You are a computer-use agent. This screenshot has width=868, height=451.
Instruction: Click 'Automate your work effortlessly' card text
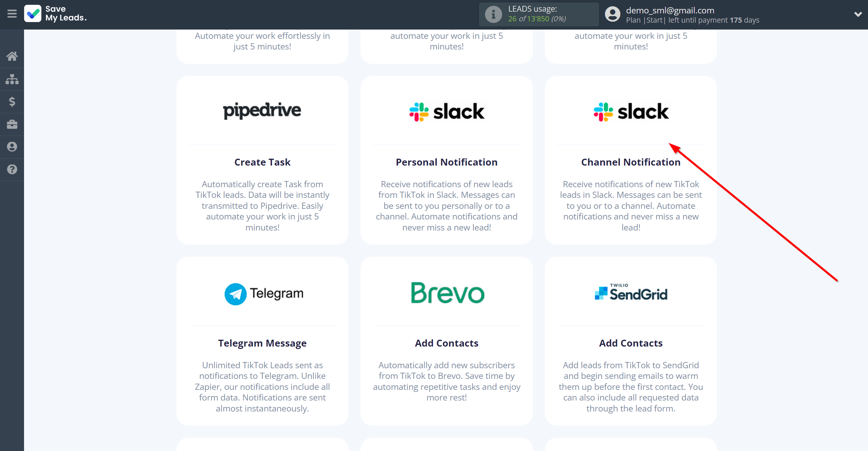coord(262,41)
